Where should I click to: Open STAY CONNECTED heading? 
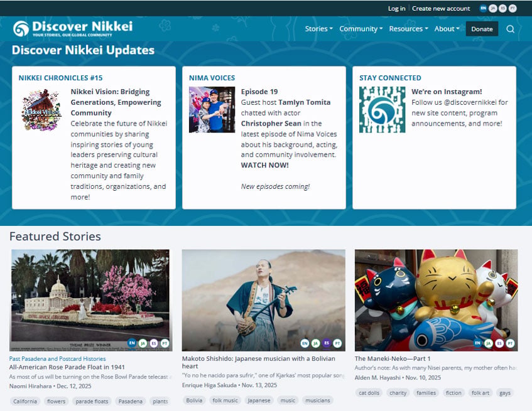tap(390, 78)
